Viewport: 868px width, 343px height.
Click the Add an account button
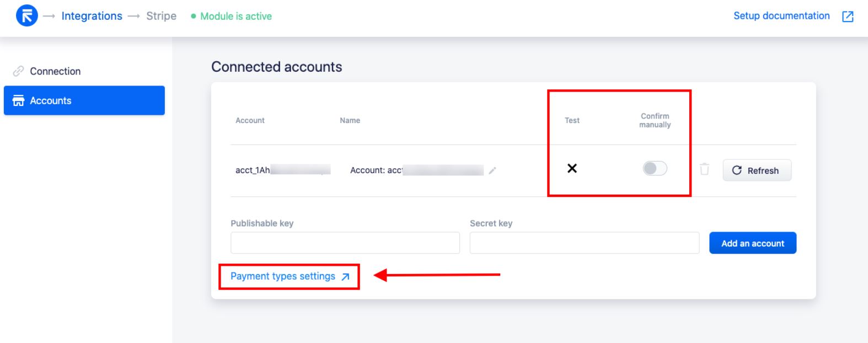(x=753, y=243)
